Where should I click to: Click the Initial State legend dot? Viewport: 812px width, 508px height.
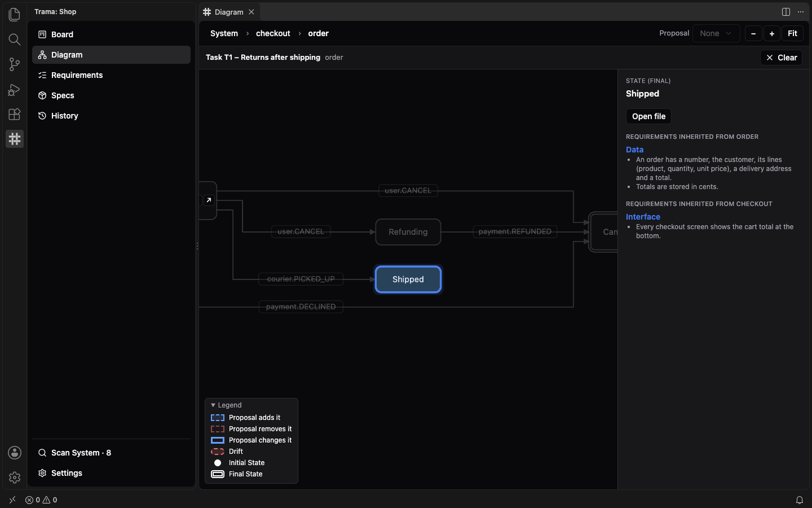(x=218, y=463)
